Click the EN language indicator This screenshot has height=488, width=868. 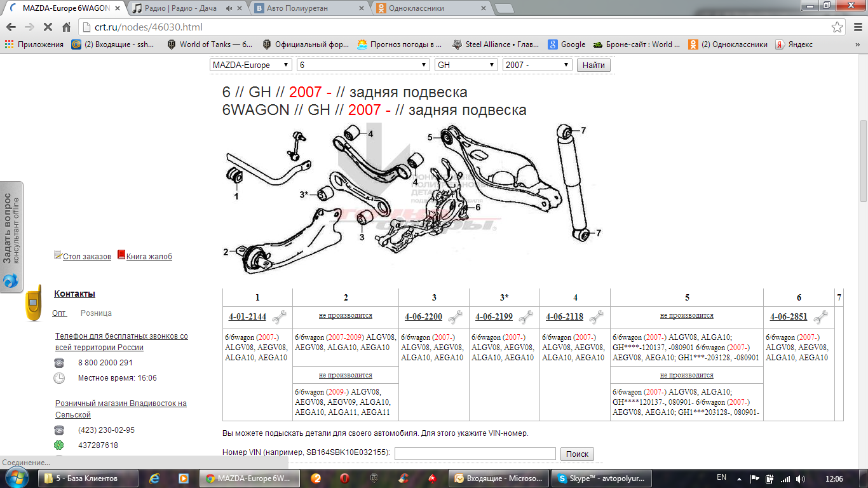(721, 477)
